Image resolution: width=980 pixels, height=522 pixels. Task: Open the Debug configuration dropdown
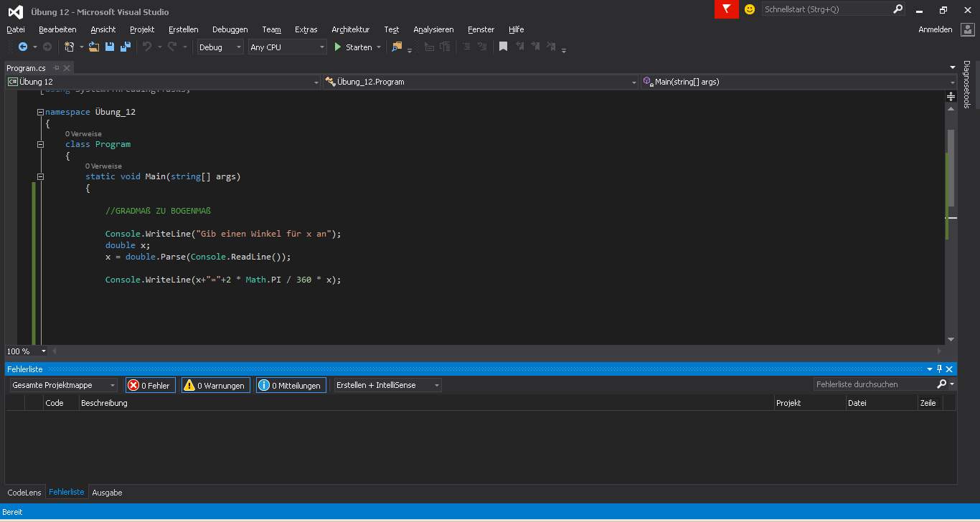tap(220, 47)
